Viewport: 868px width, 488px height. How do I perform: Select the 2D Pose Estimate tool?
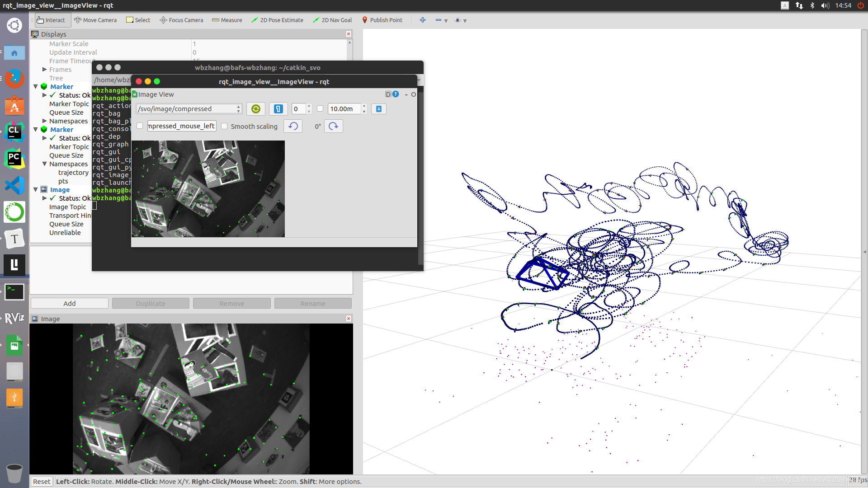click(277, 20)
